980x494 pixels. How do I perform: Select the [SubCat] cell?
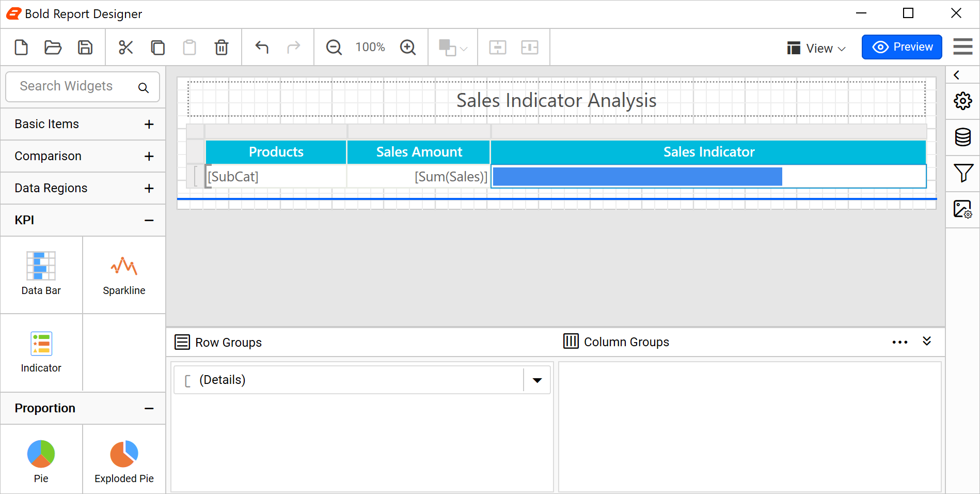[276, 177]
